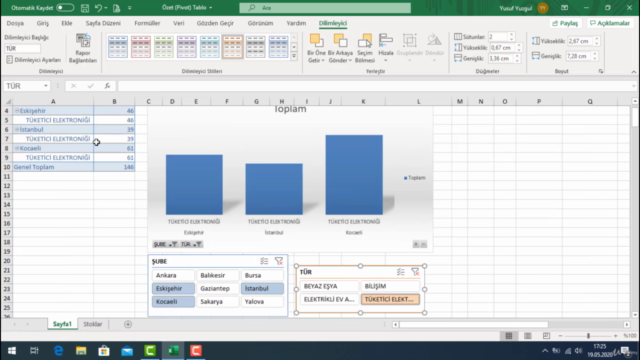Viewport: 640px width, 360px height.
Task: Click the slicer Yükseklik 2,67 cm stepper
Action: click(597, 41)
